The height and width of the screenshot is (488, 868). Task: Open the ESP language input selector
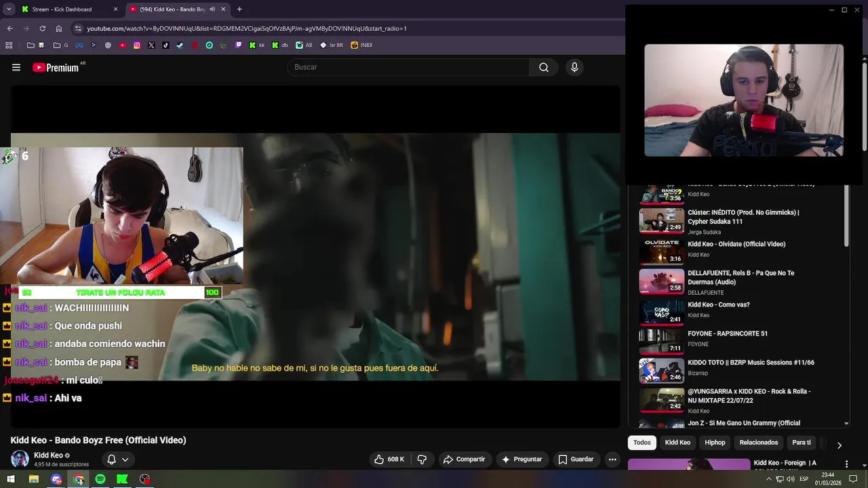click(804, 479)
